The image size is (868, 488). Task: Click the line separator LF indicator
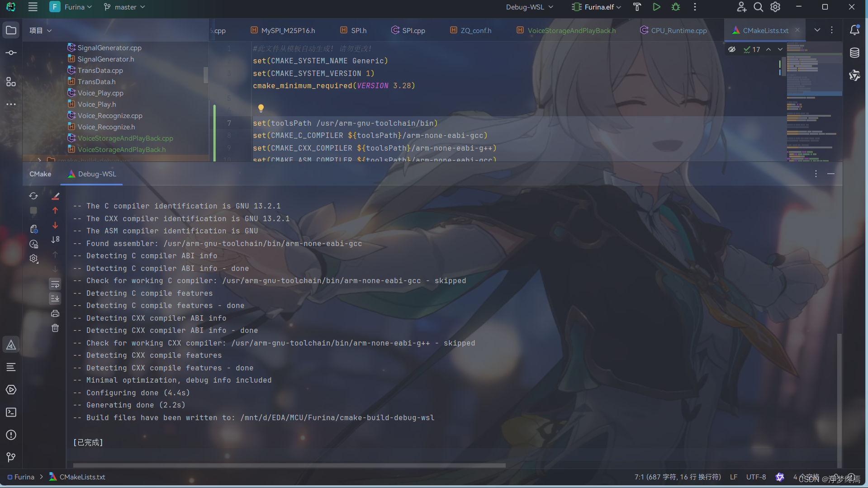coord(734,477)
